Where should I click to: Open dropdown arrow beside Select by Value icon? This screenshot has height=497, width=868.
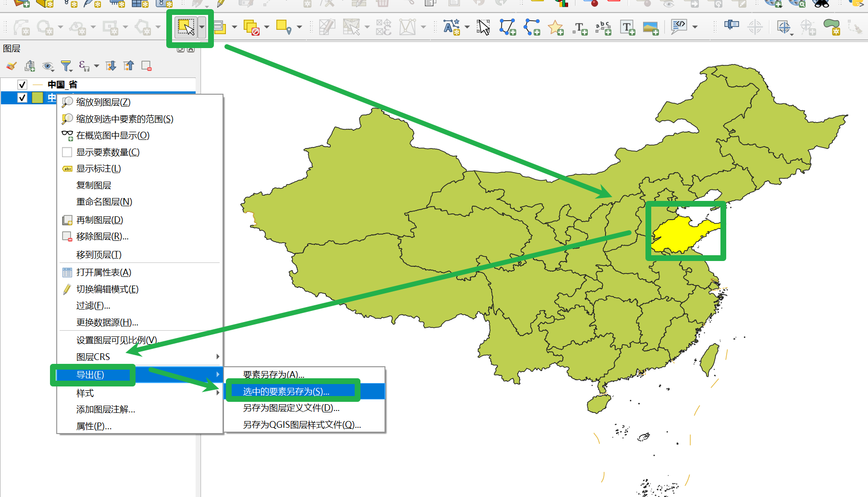235,27
